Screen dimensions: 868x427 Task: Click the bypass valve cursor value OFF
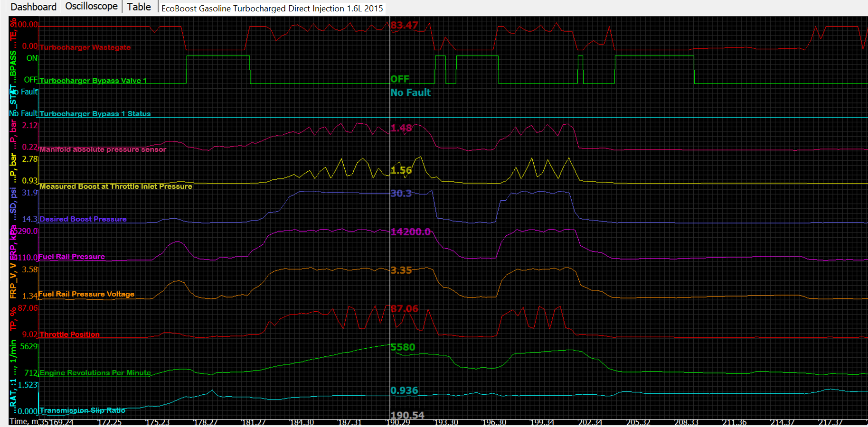[x=400, y=79]
